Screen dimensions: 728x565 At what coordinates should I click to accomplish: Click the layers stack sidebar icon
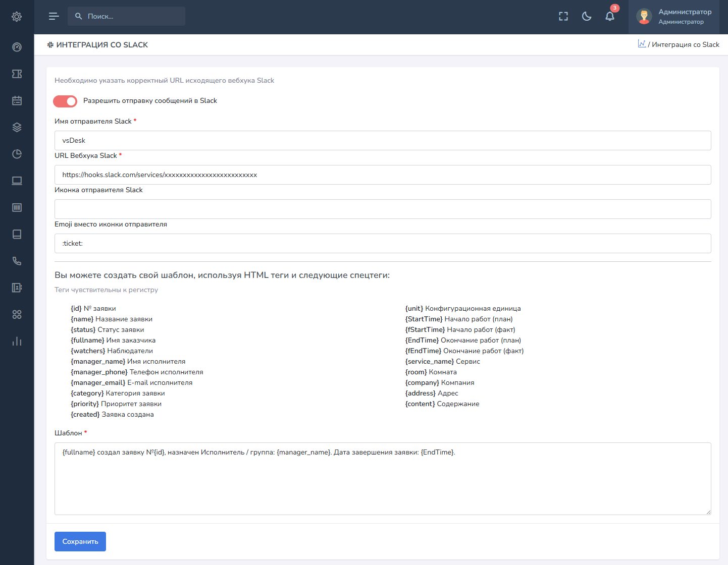pos(17,127)
